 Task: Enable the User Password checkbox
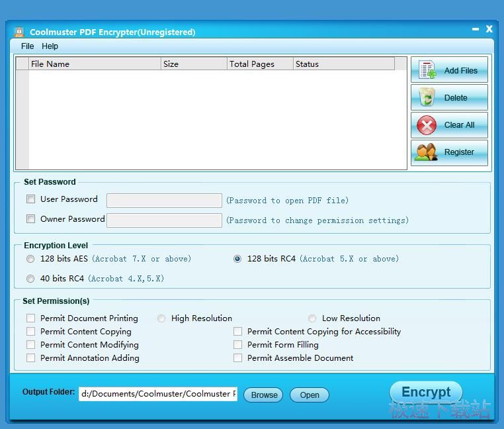(x=31, y=199)
